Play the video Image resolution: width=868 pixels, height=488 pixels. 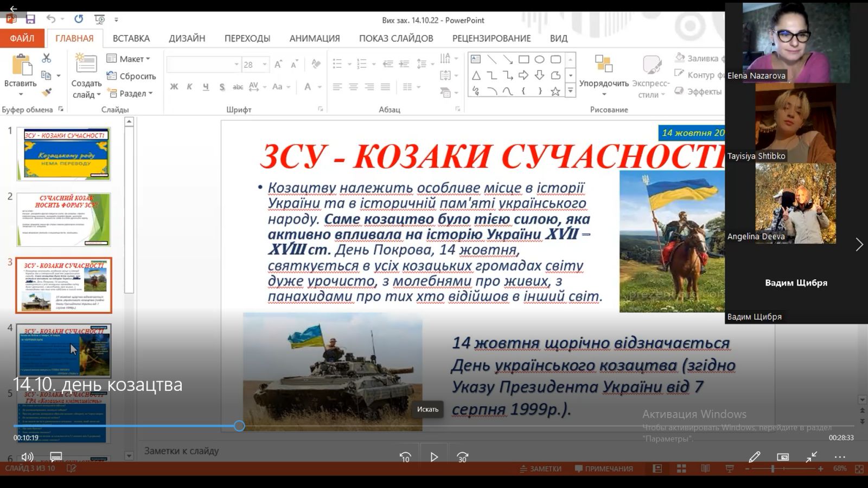point(434,457)
